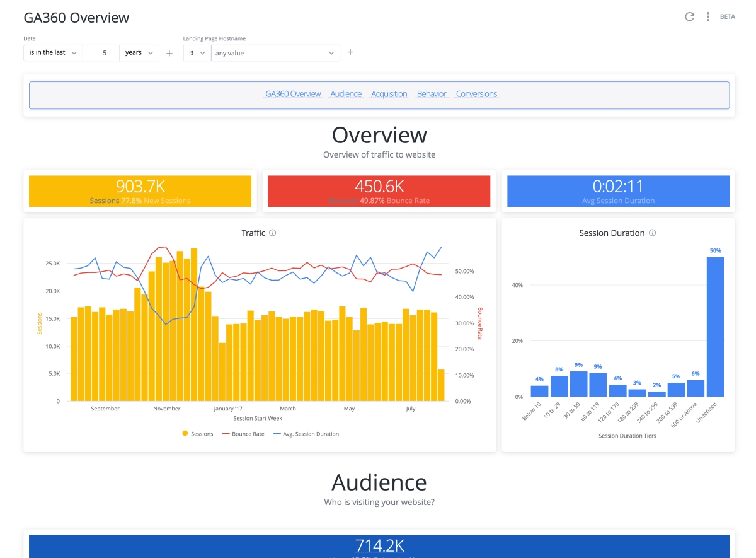This screenshot has width=756, height=558.
Task: Open the Conversions dashboard link
Action: tap(476, 94)
